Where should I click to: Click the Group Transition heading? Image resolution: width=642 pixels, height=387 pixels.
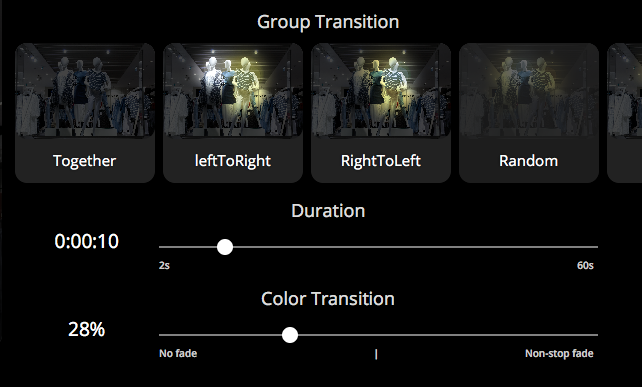pyautogui.click(x=328, y=22)
